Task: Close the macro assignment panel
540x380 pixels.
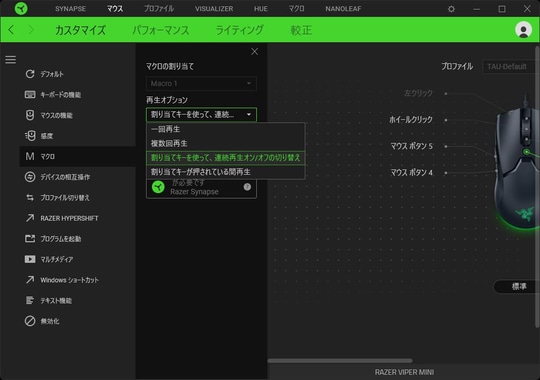Action: pos(255,52)
